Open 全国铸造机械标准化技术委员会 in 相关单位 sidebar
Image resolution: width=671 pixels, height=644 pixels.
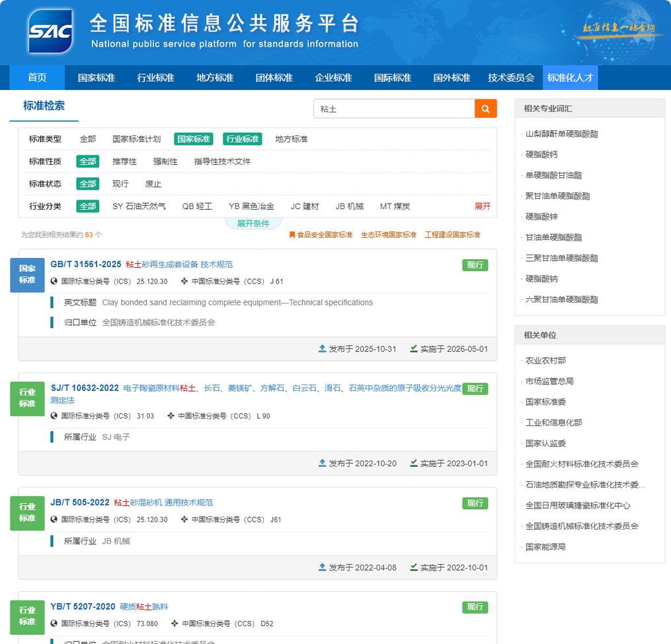pos(582,526)
